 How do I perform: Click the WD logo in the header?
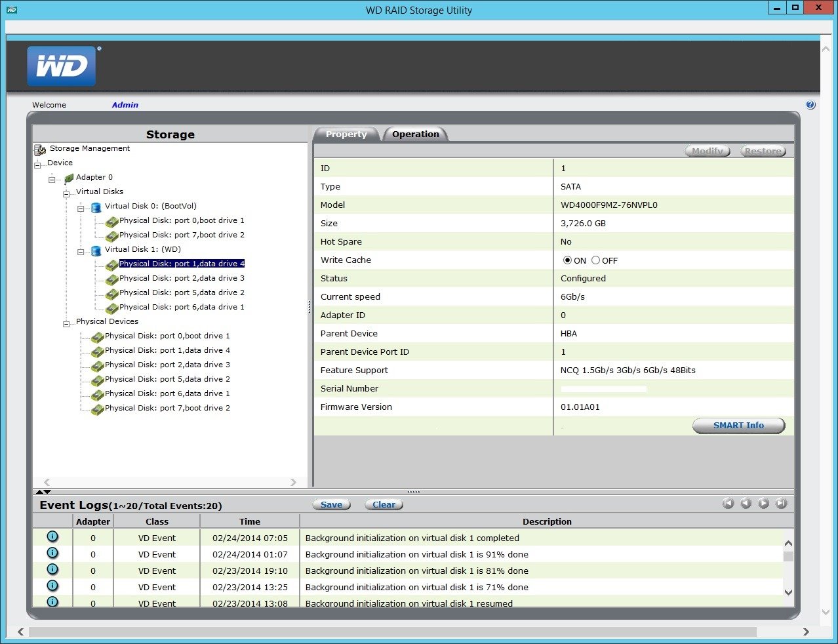tap(62, 66)
